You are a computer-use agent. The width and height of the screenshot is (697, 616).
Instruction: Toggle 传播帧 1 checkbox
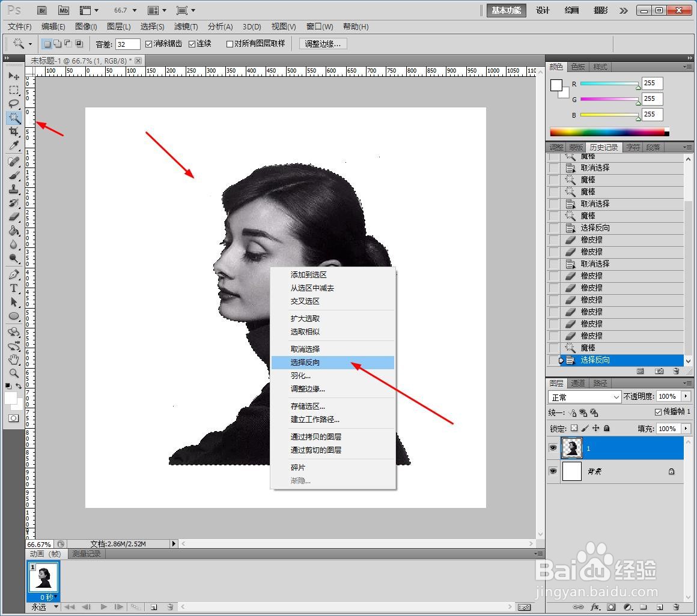pos(659,412)
